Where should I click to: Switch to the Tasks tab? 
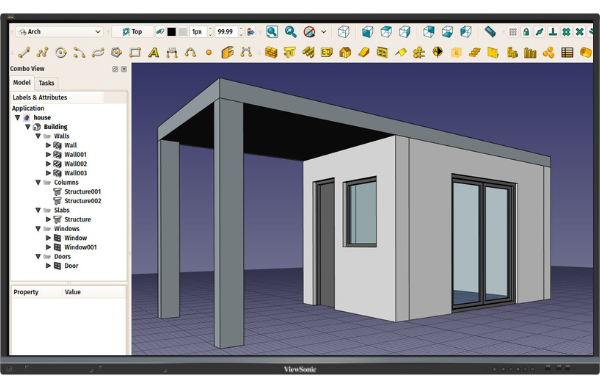[46, 83]
